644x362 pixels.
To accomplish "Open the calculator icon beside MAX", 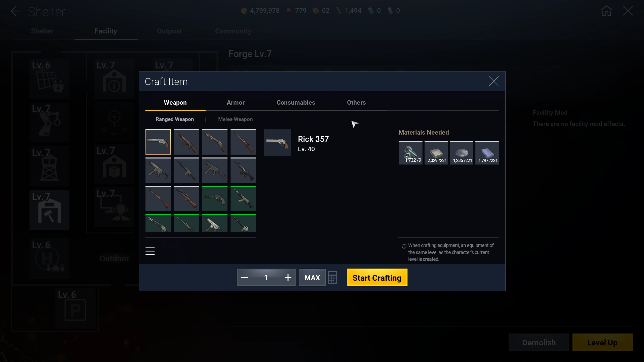I will (332, 277).
